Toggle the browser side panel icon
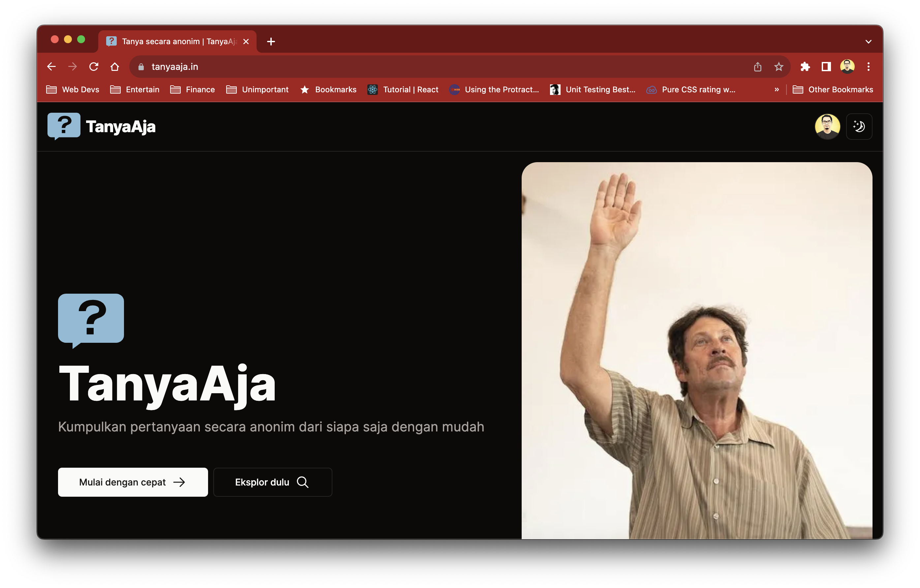Screen dimensions: 920x588 [x=826, y=67]
